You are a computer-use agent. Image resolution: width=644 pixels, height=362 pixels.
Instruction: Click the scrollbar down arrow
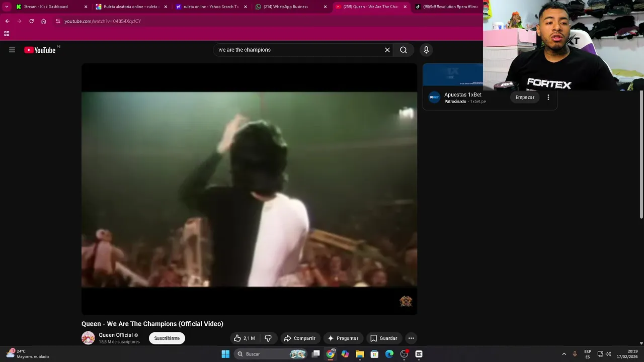[641, 343]
